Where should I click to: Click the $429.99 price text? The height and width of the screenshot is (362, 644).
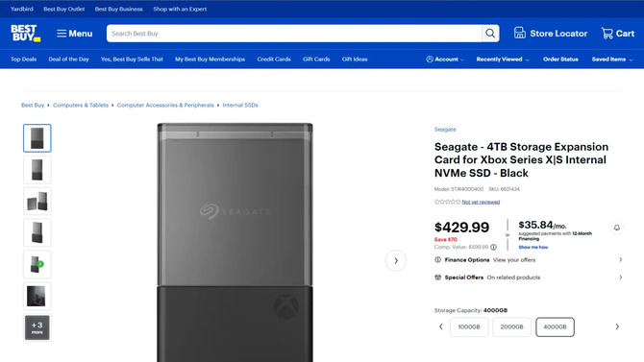coord(462,228)
